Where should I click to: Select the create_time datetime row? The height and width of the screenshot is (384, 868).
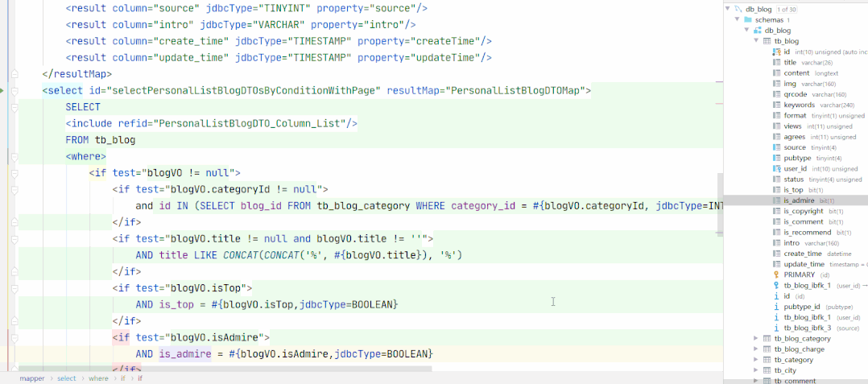(x=796, y=254)
